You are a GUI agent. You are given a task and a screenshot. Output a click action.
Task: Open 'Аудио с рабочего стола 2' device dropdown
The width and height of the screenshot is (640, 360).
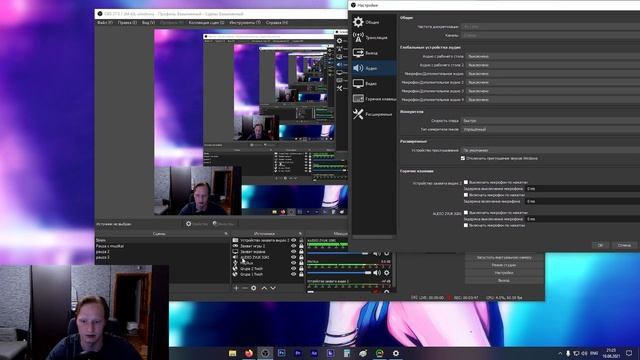point(553,65)
